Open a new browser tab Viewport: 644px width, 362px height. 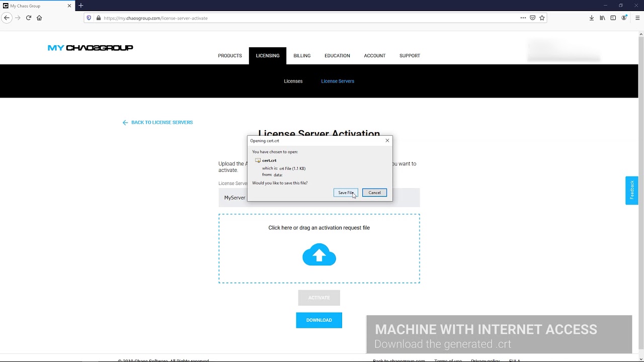(x=80, y=6)
